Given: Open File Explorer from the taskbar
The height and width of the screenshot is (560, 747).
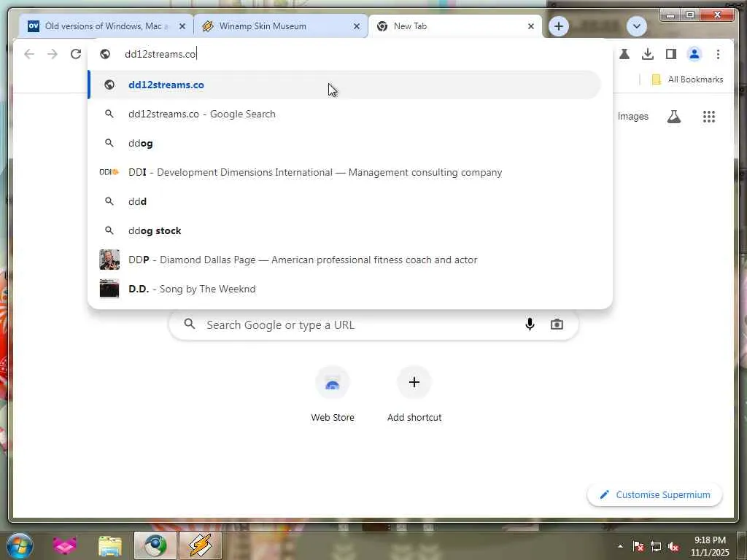Looking at the screenshot, I should [x=110, y=546].
